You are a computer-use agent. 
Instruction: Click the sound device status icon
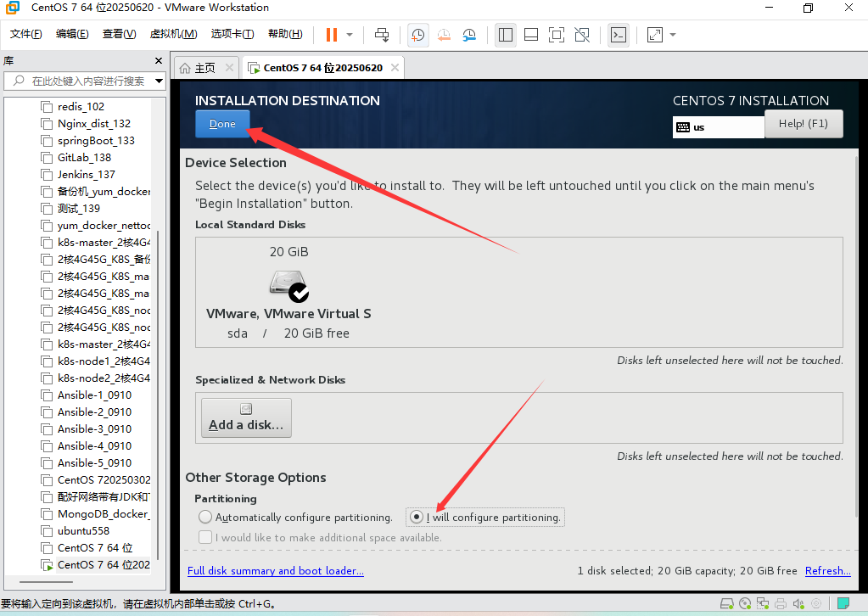[x=798, y=604]
